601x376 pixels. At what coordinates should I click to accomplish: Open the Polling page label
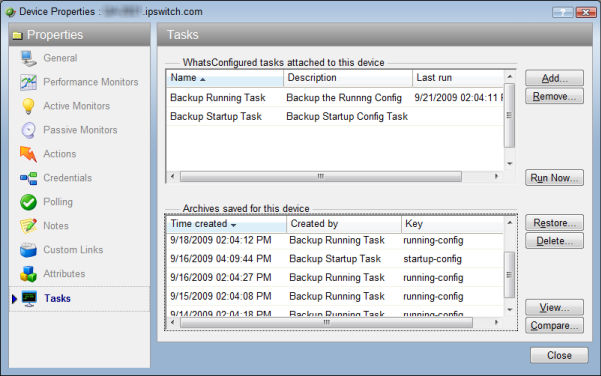pyautogui.click(x=58, y=202)
